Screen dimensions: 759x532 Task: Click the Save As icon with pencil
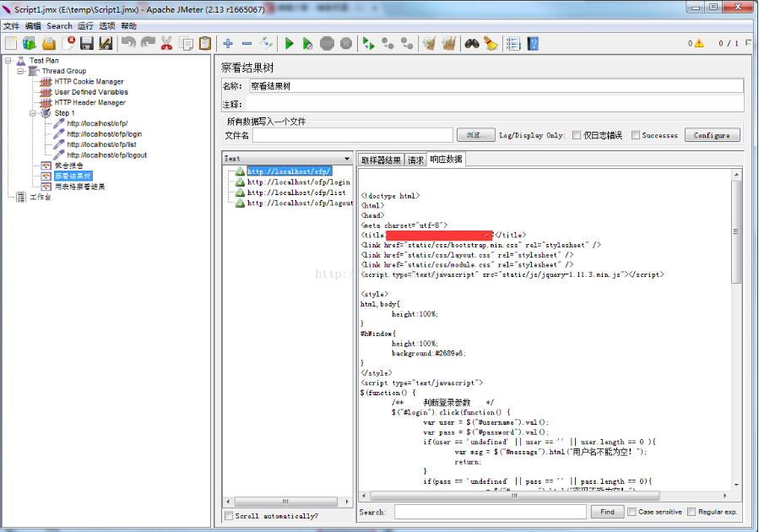tap(106, 44)
